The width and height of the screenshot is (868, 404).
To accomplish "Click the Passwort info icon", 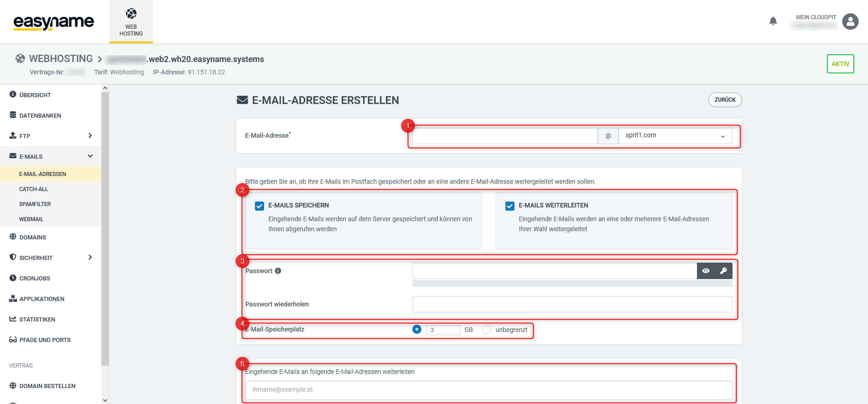I will point(278,271).
